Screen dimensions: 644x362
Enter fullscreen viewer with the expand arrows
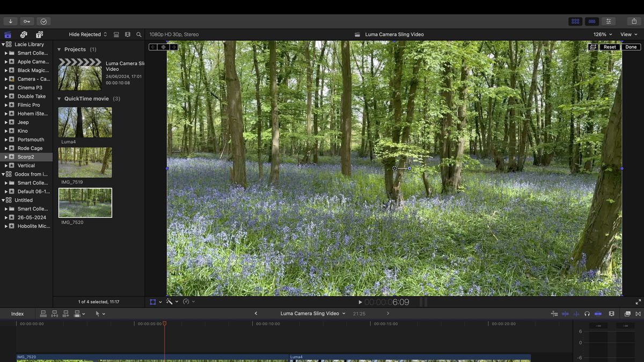638,302
